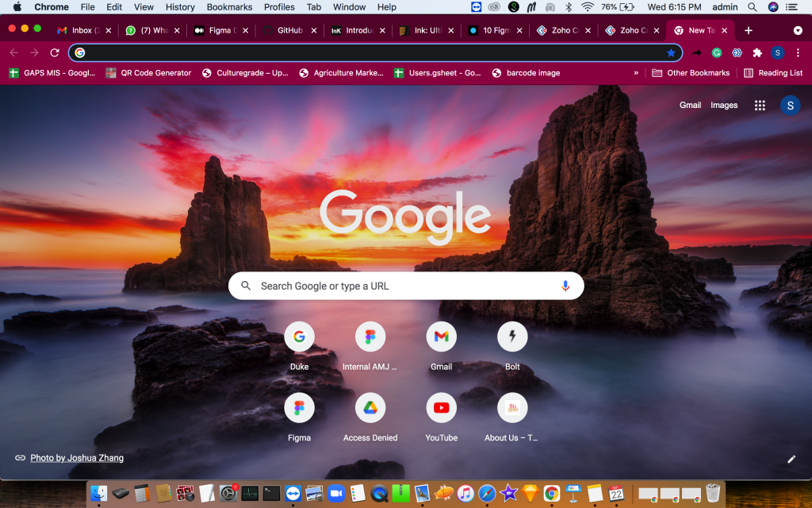812x508 pixels.
Task: Reload the page with the refresh icon
Action: click(x=55, y=52)
